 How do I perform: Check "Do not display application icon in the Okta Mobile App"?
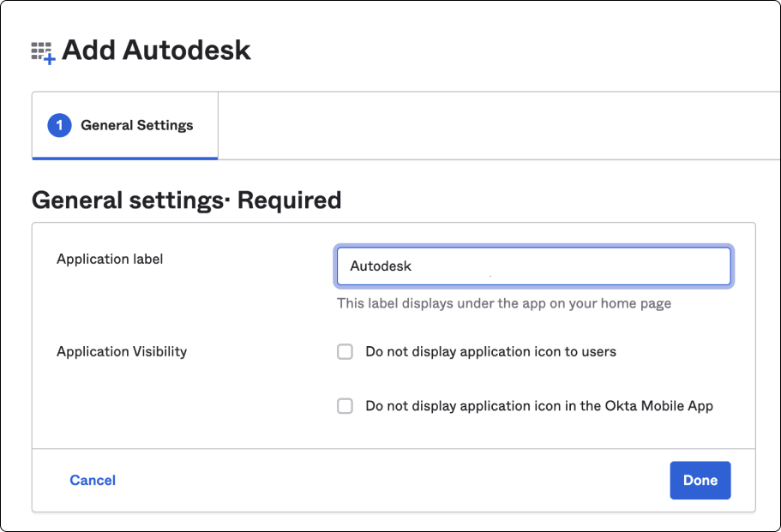(345, 405)
